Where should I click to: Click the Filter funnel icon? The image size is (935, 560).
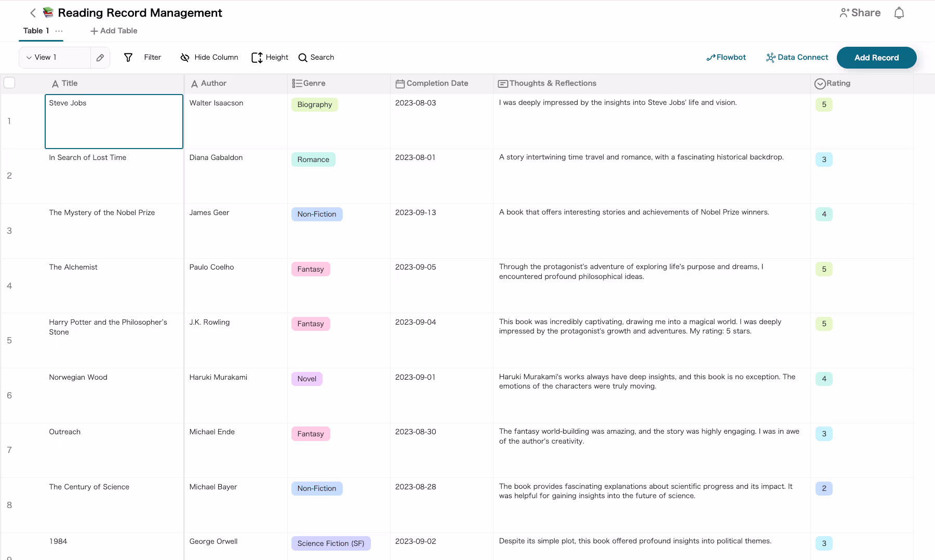128,58
